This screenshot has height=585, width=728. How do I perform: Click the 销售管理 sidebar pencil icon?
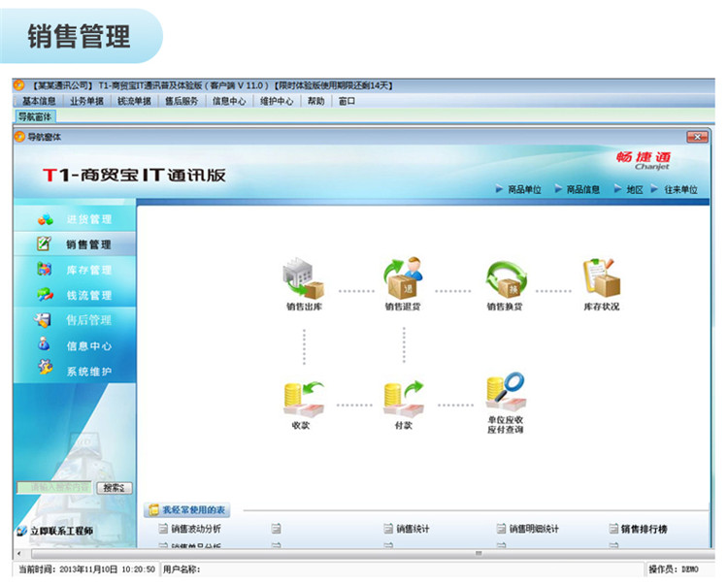pos(44,244)
